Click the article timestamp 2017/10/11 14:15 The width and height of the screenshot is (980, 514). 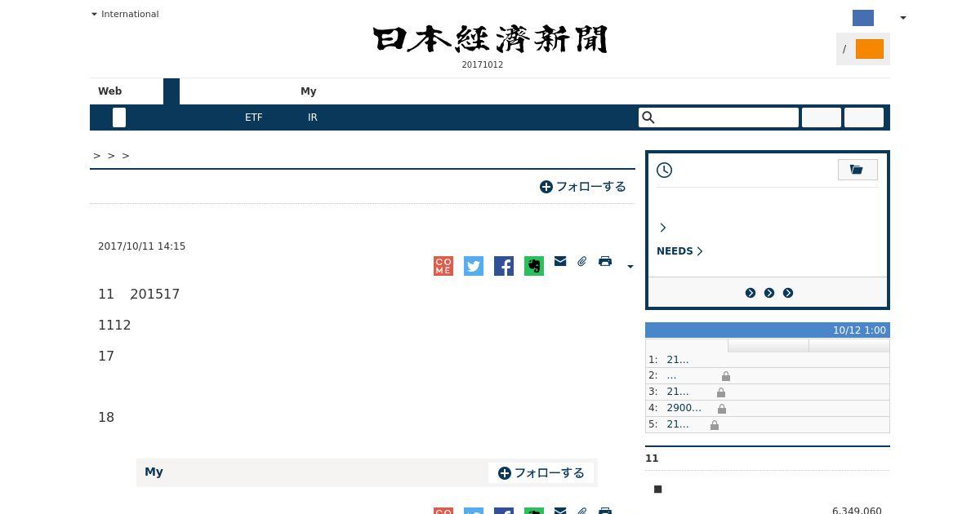142,246
